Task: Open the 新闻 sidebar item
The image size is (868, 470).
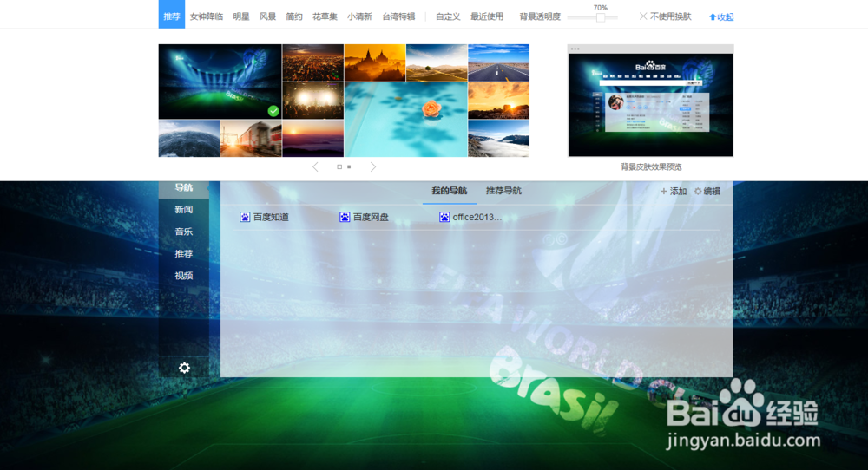Action: (x=184, y=210)
